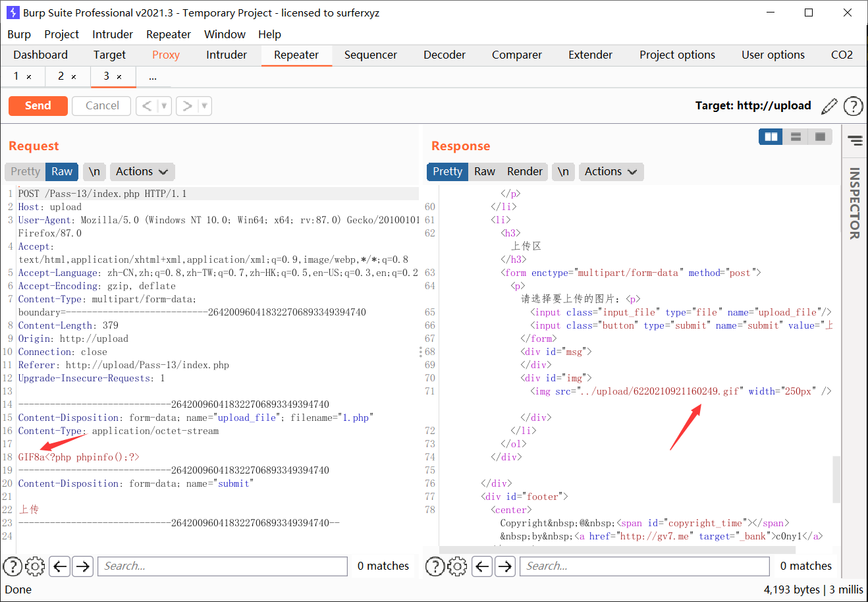868x602 pixels.
Task: Open the Request Actions dropdown
Action: coord(142,171)
